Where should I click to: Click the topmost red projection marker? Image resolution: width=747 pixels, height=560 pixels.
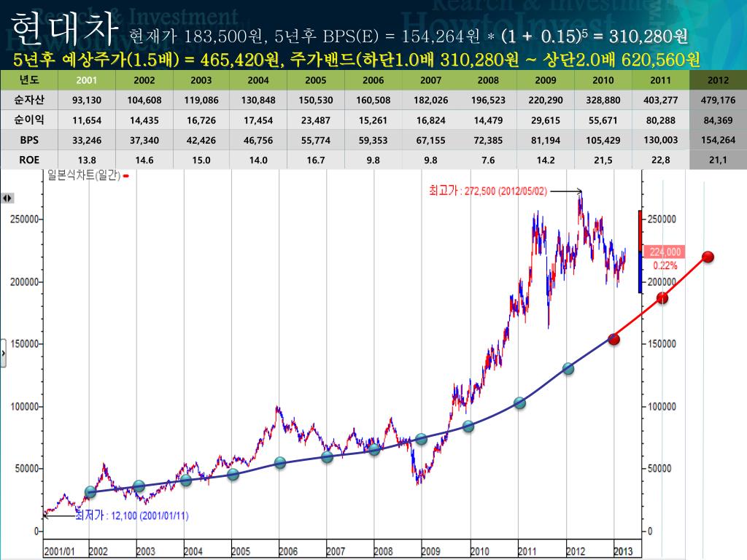click(708, 257)
